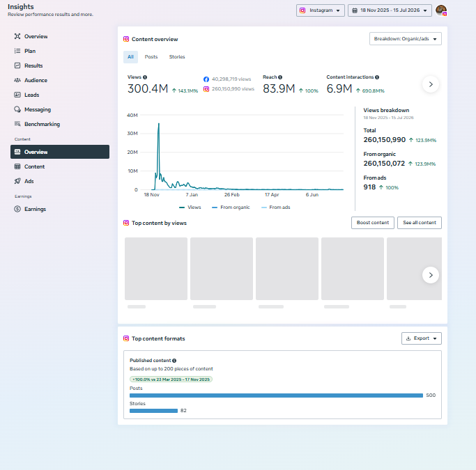Toggle the From ads legend series
The image size is (476, 470).
pos(276,207)
